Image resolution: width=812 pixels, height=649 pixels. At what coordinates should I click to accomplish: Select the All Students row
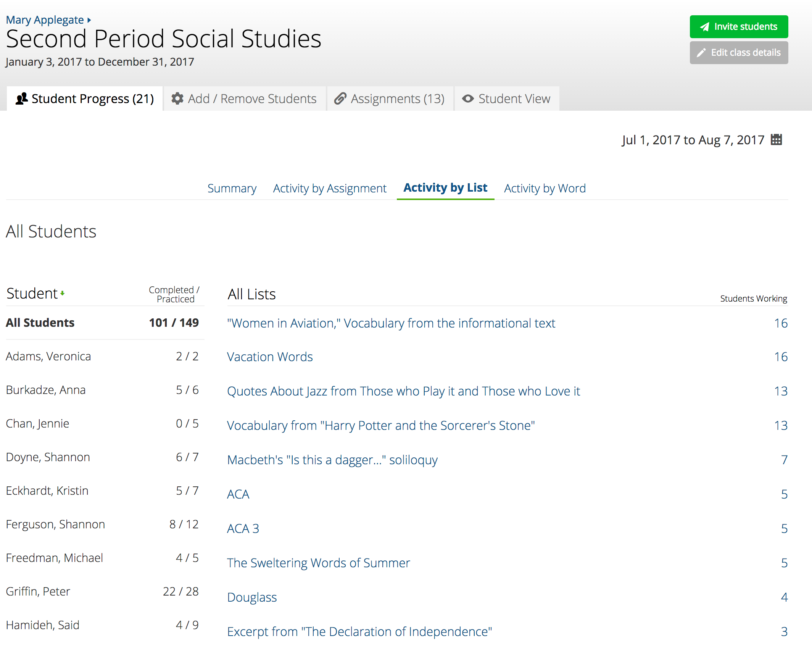pyautogui.click(x=40, y=323)
